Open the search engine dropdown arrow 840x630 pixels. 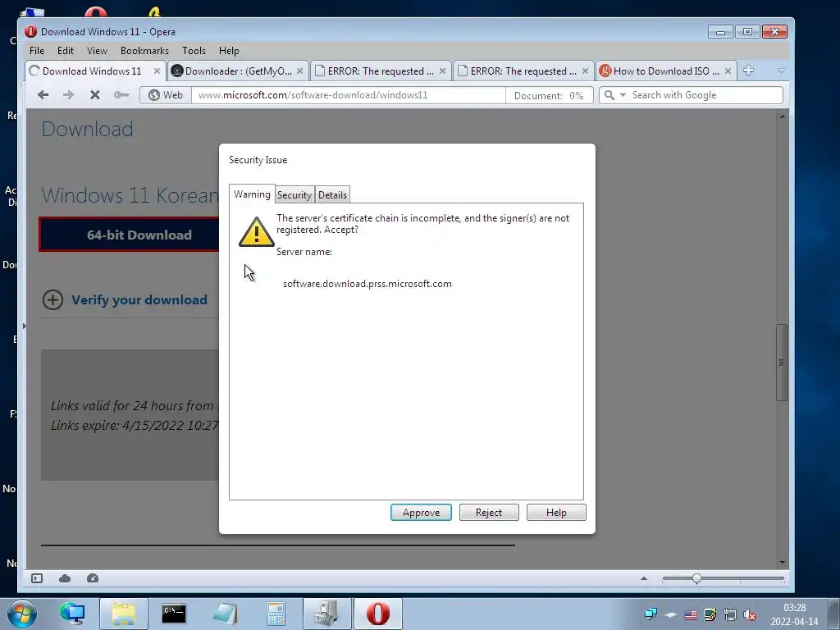(623, 95)
